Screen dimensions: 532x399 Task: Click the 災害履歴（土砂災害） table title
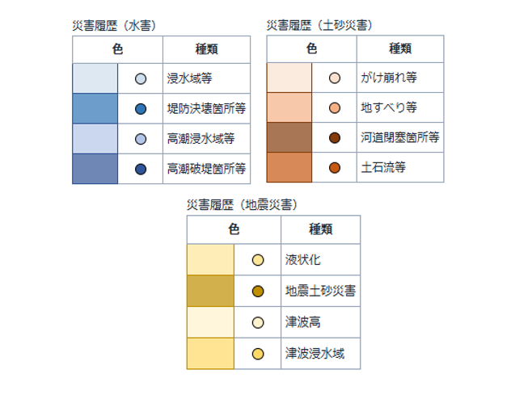pos(319,26)
